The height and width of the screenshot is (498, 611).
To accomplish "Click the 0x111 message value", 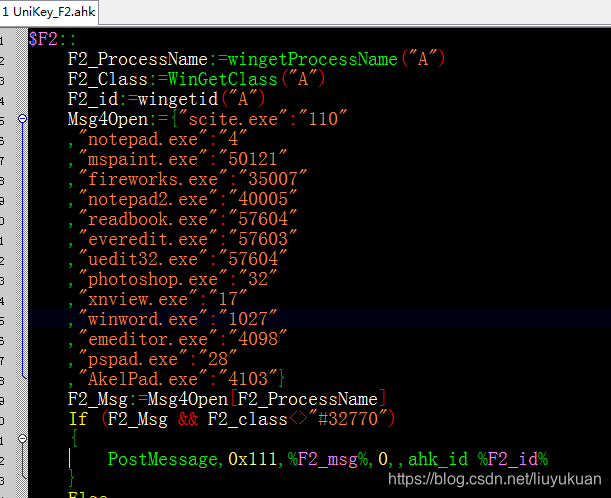I will click(253, 459).
